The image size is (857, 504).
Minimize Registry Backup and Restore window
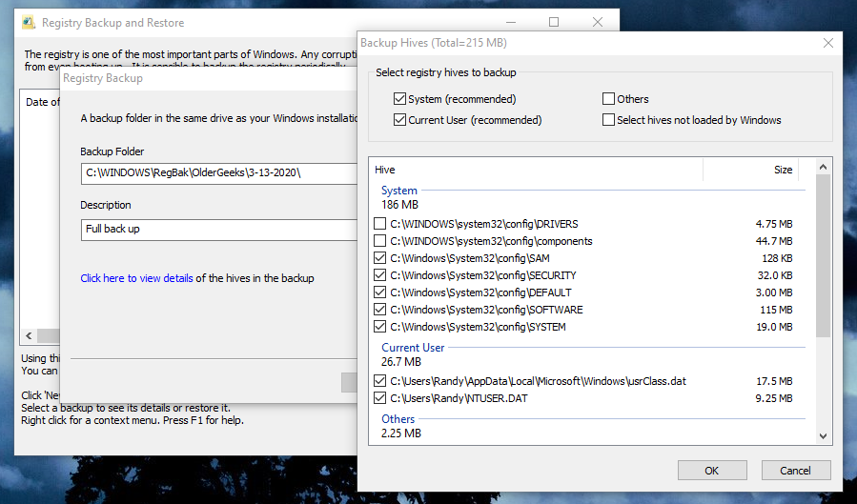click(x=511, y=22)
